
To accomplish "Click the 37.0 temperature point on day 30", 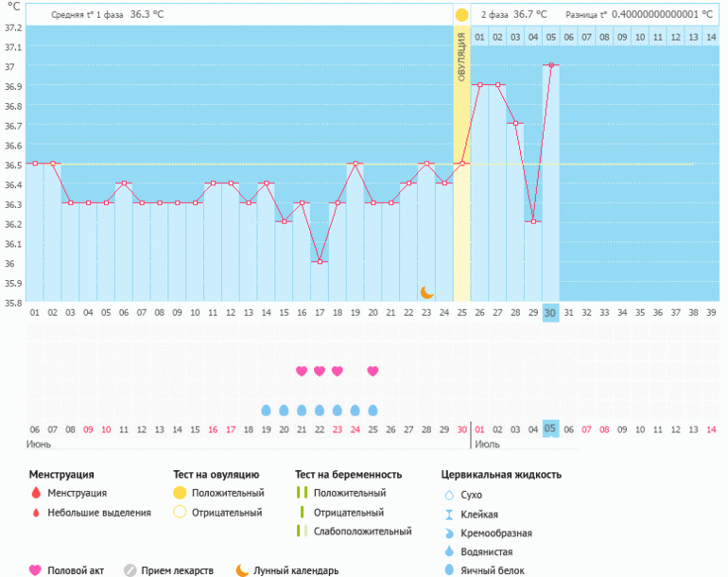I will [550, 65].
